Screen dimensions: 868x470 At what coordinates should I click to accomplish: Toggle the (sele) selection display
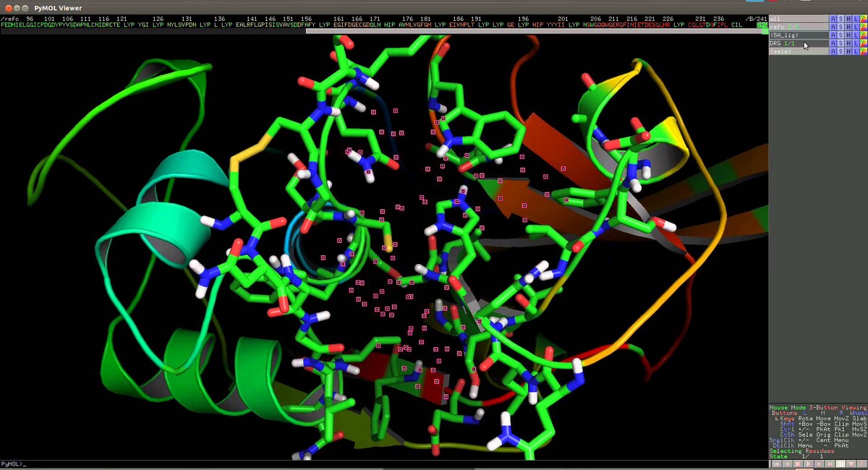click(x=799, y=51)
